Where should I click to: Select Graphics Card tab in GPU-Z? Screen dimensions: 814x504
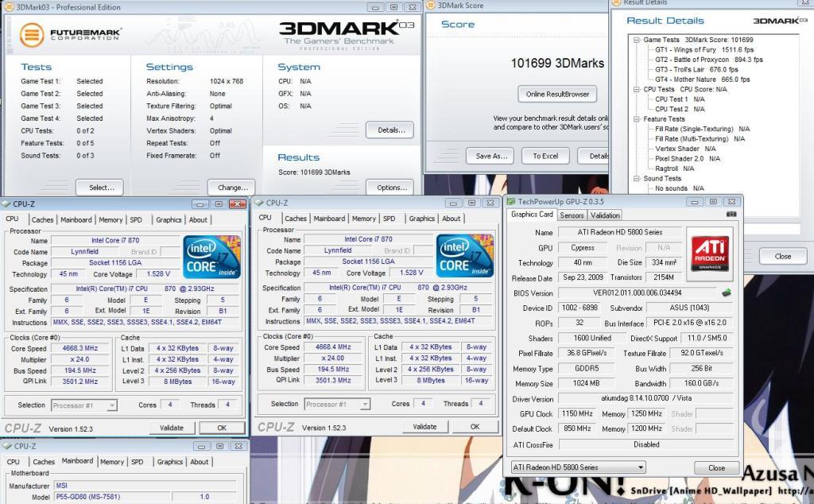click(532, 215)
